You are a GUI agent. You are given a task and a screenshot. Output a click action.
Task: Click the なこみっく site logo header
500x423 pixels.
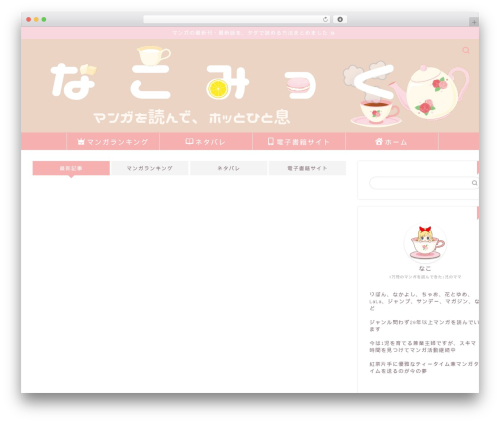click(x=250, y=86)
